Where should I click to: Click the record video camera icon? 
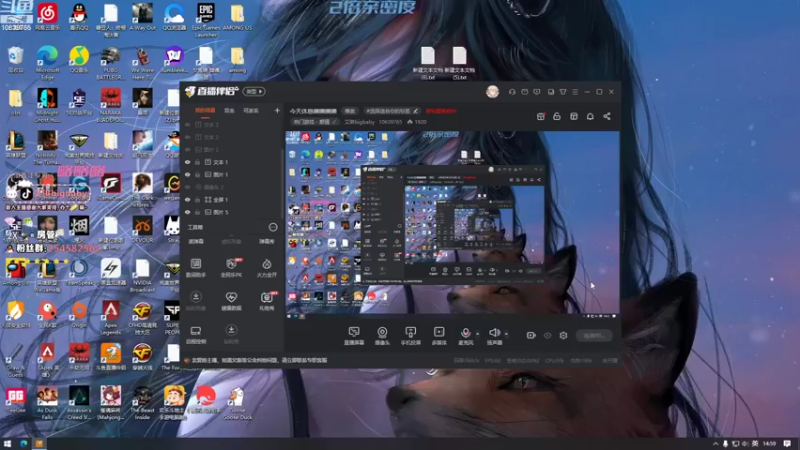(531, 335)
